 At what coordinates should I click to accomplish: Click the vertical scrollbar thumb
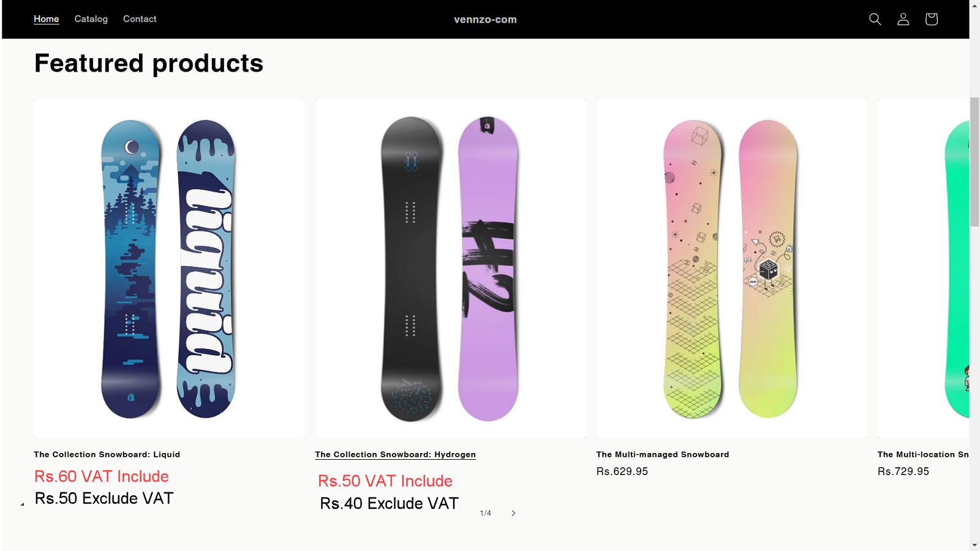[974, 162]
